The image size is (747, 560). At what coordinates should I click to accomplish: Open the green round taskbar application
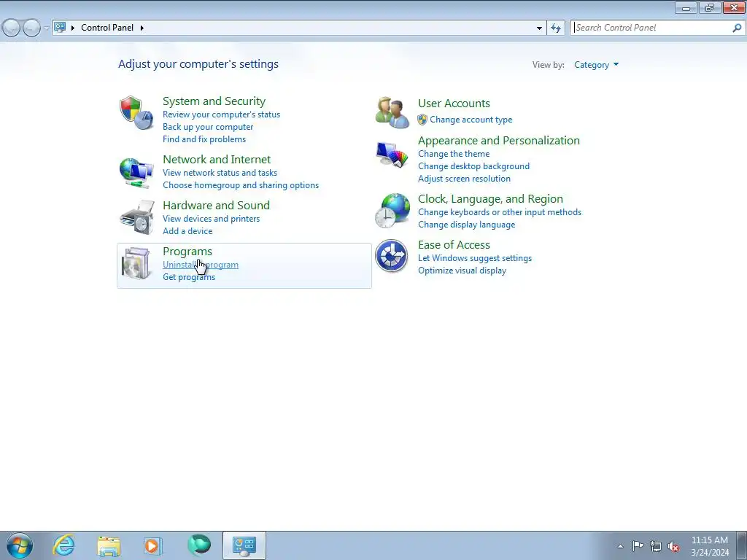(199, 545)
